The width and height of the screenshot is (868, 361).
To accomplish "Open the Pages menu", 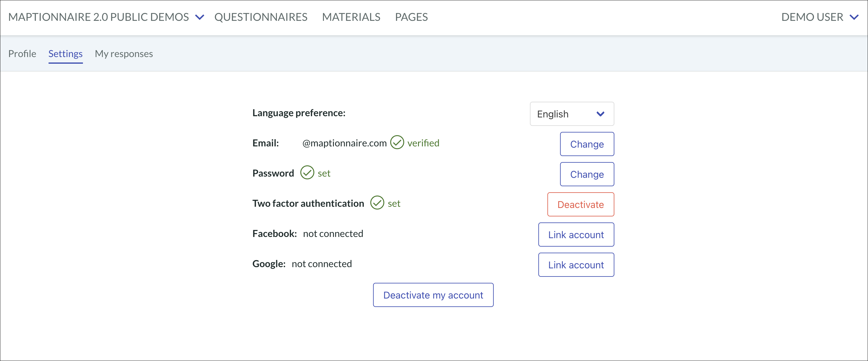I will click(x=411, y=17).
